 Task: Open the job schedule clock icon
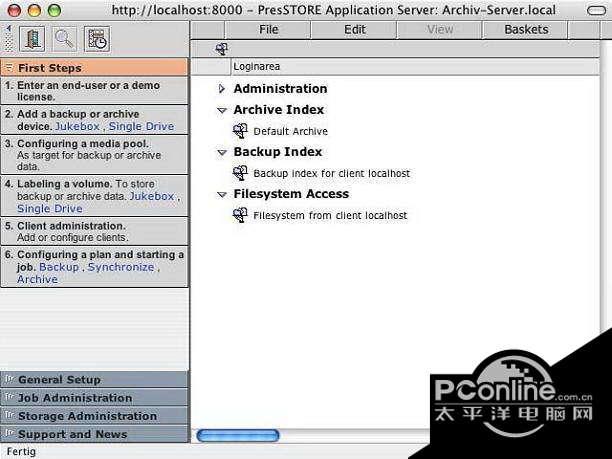click(97, 39)
